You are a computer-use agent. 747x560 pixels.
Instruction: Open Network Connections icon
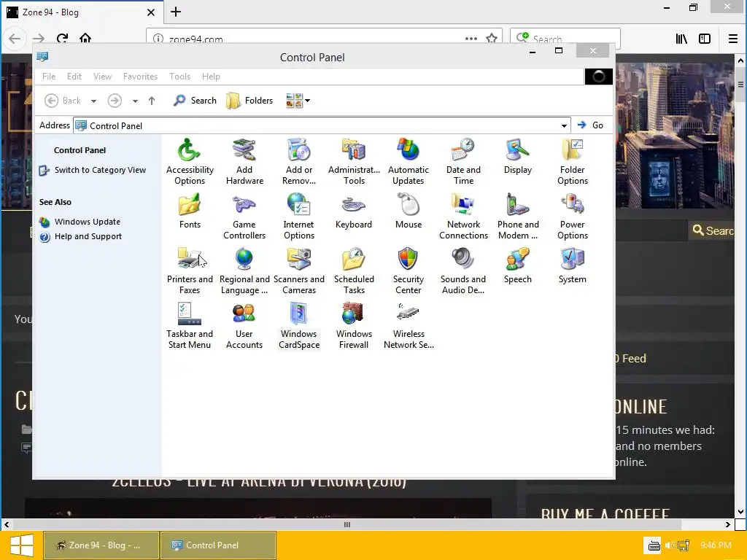[x=463, y=216]
